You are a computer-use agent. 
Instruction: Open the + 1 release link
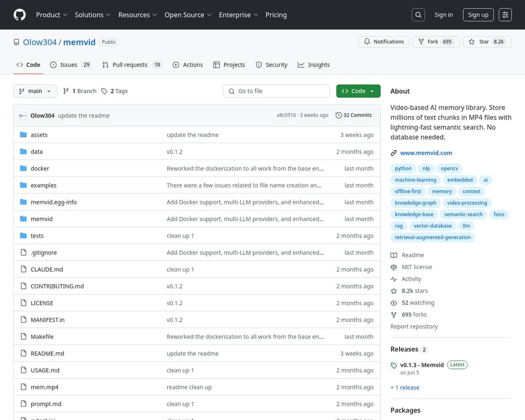tap(405, 387)
